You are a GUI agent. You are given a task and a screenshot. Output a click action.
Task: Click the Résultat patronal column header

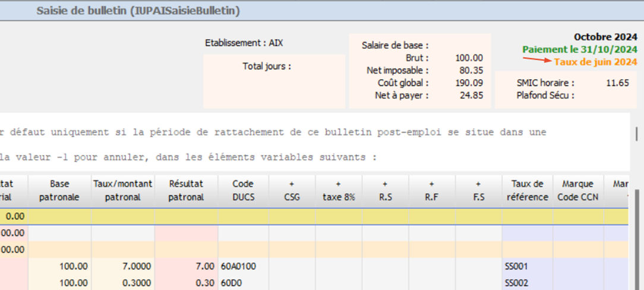[x=186, y=191]
